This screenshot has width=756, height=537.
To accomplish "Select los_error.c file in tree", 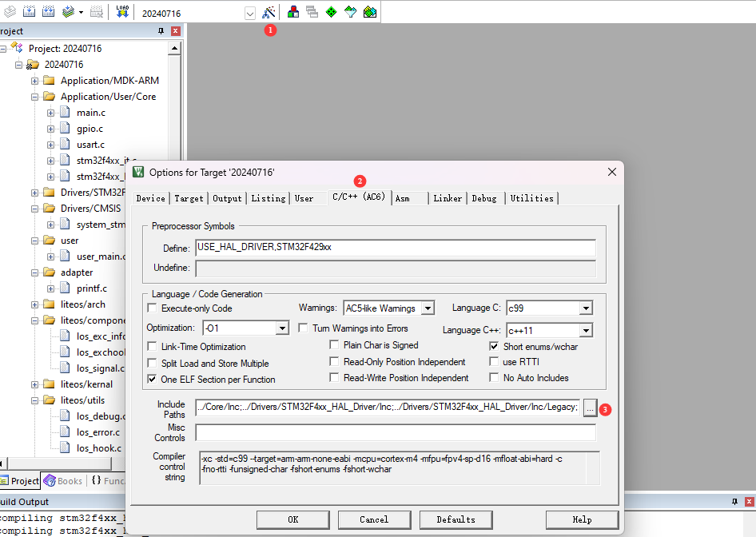I will [x=97, y=432].
